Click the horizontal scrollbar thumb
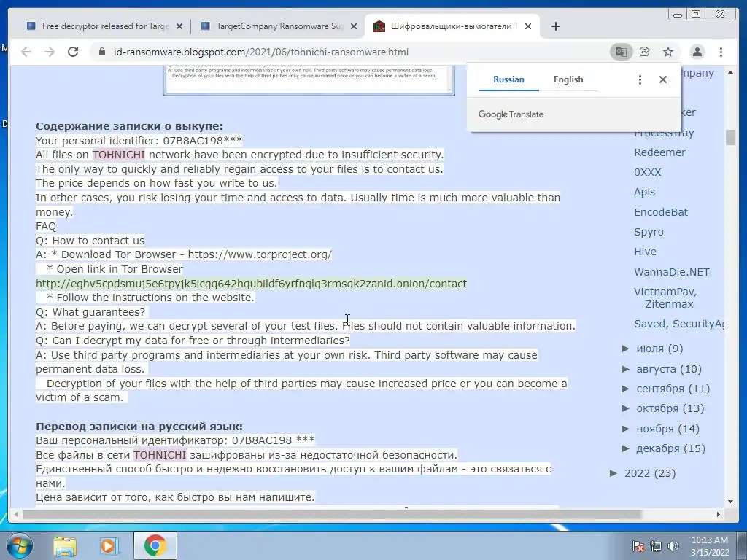The width and height of the screenshot is (747, 560). [332, 514]
